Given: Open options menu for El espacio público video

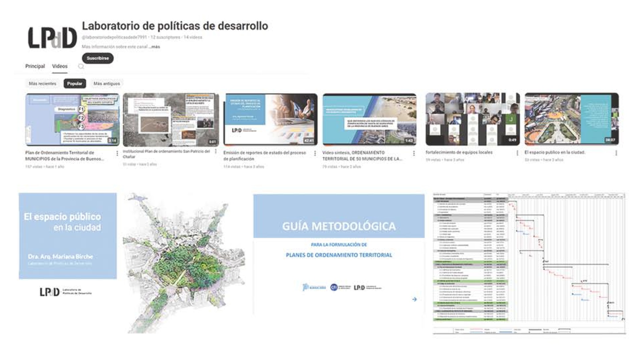Looking at the screenshot, I should tap(616, 153).
